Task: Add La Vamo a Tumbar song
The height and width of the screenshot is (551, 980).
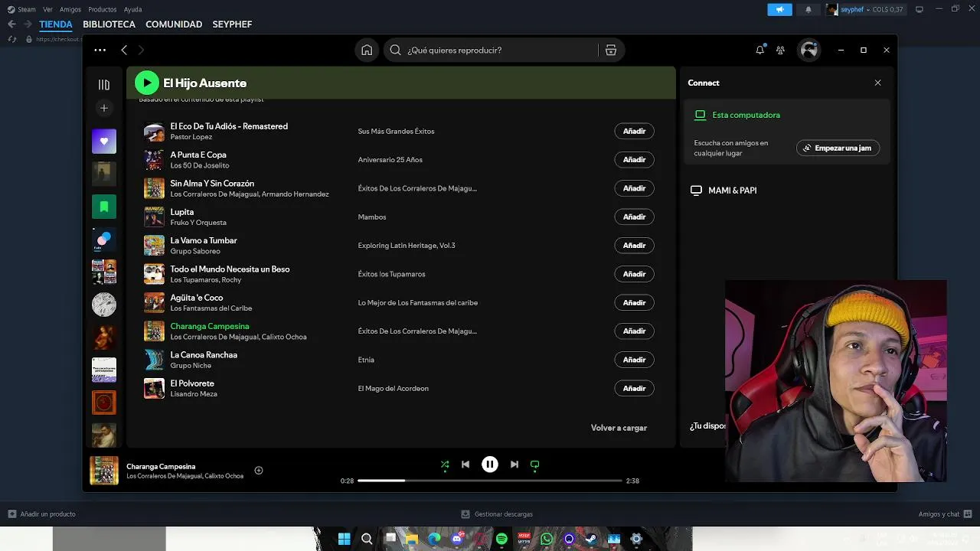Action: [634, 246]
